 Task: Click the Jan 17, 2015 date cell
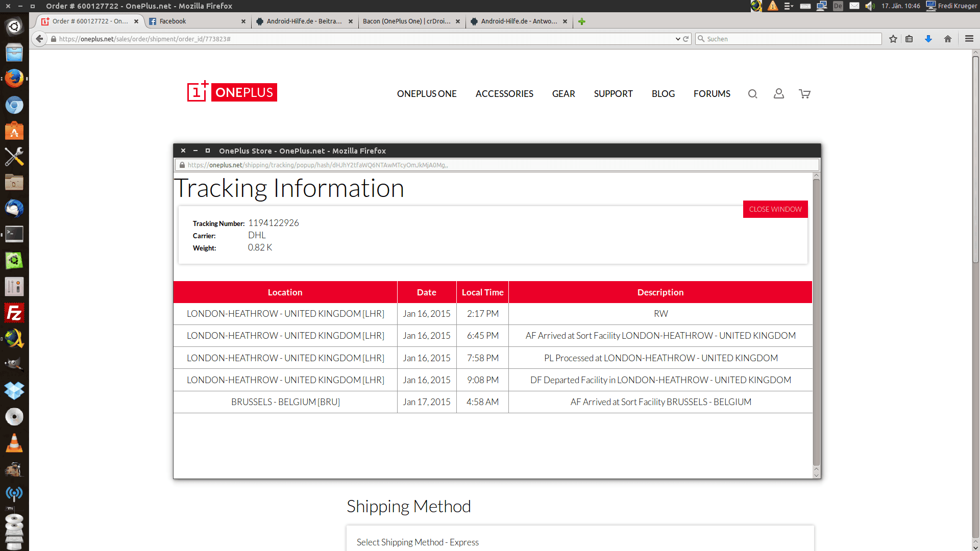click(427, 402)
